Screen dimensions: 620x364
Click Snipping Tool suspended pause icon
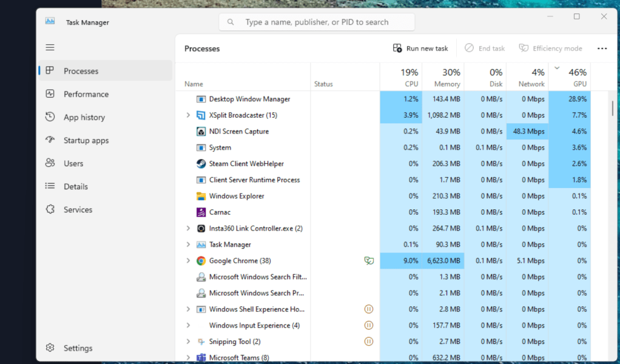368,342
